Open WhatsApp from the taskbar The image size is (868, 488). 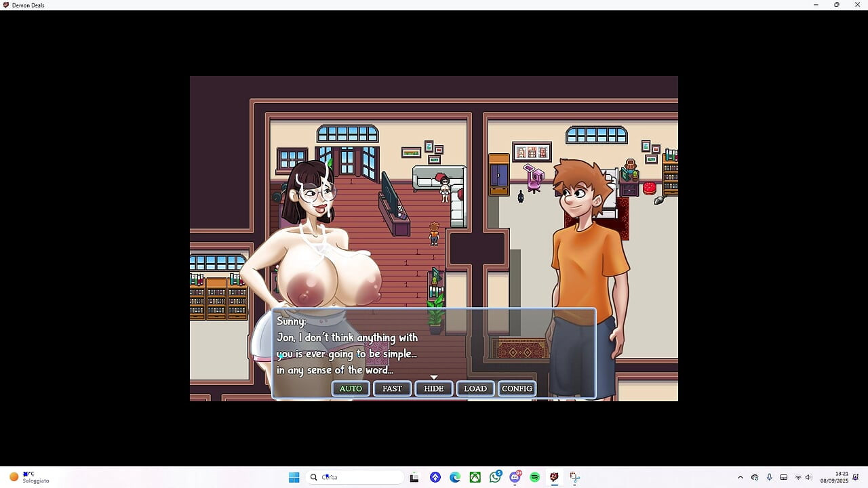pyautogui.click(x=495, y=477)
